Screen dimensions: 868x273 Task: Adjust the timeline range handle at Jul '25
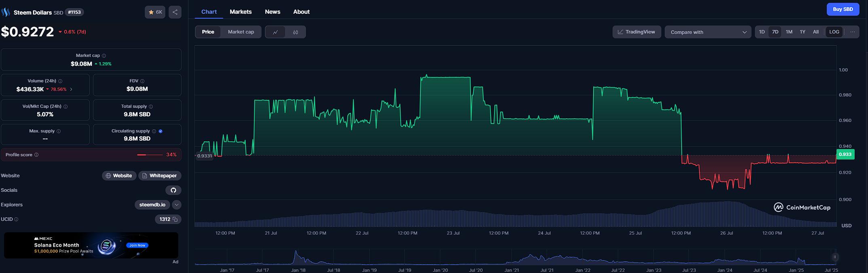click(x=834, y=257)
